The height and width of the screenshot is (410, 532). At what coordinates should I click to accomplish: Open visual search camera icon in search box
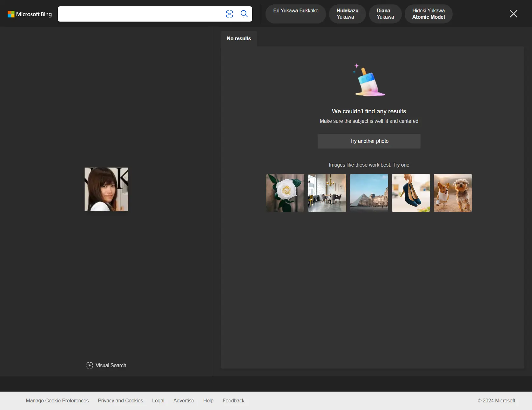(229, 14)
